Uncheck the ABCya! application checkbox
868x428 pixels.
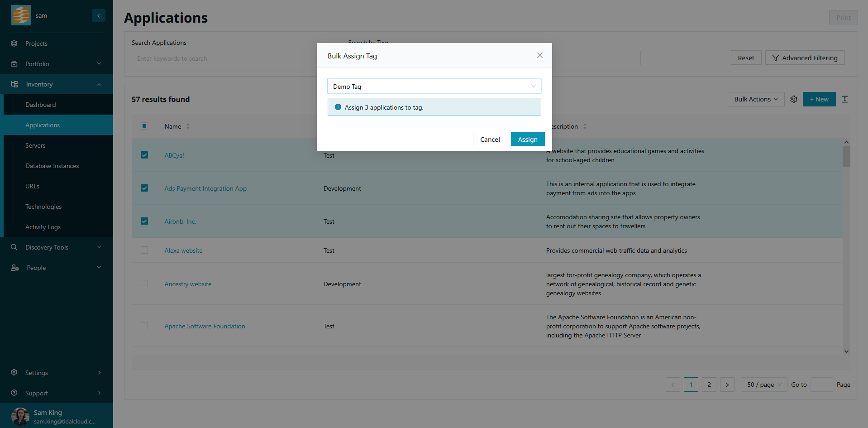(144, 155)
